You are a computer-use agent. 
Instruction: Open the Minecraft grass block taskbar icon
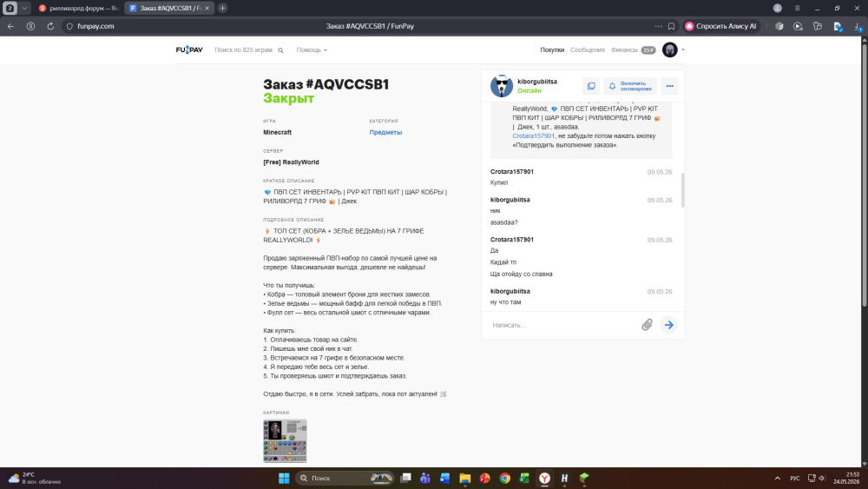584,479
